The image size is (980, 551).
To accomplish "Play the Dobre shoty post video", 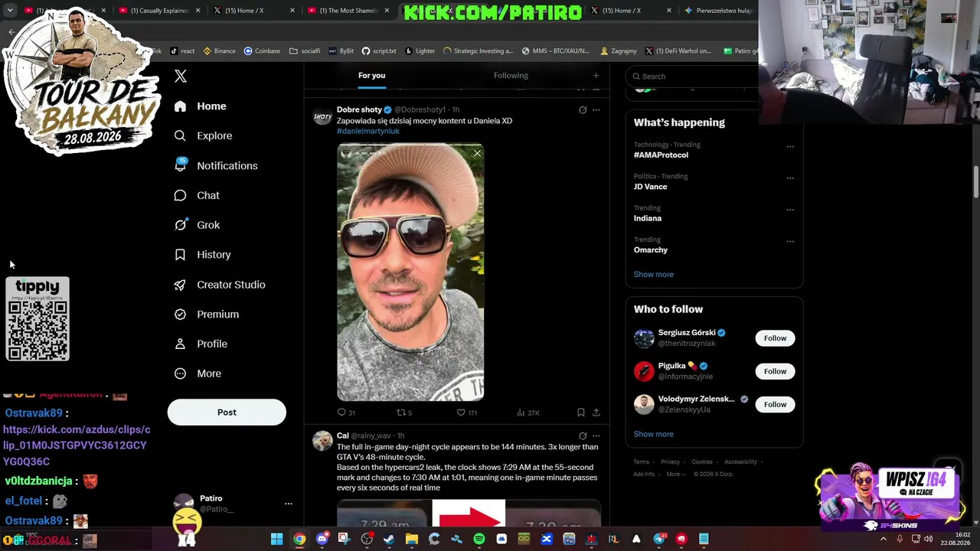I will click(410, 272).
